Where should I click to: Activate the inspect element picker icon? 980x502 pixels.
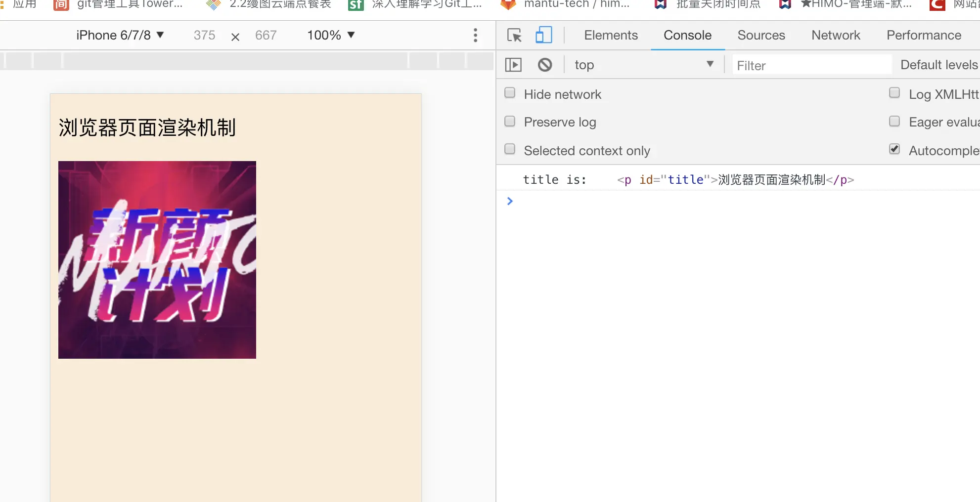[514, 35]
